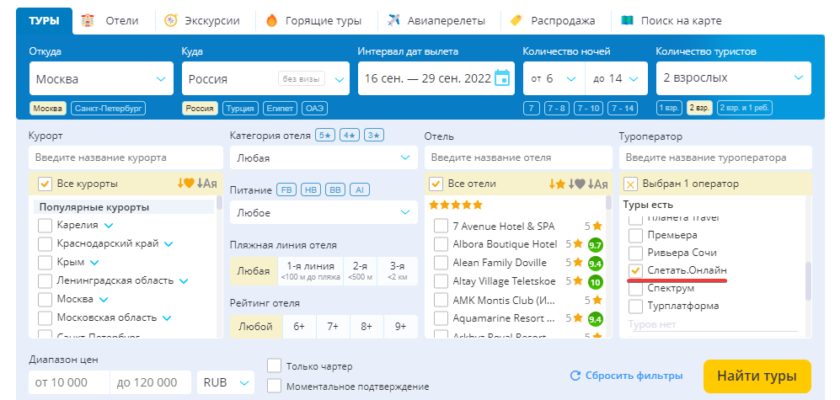840x400 pixels.
Task: Click the Сбросить фильтры link
Action: click(x=634, y=376)
